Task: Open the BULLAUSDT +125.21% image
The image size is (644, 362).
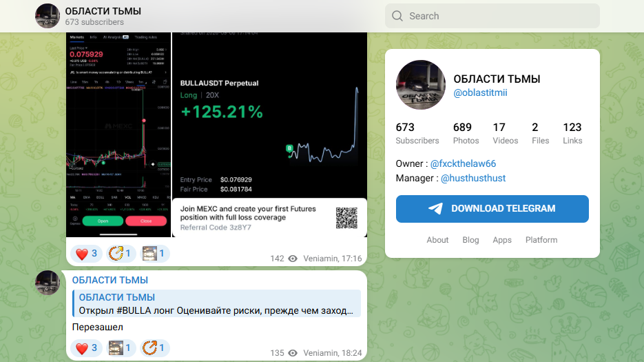Action: point(269,134)
